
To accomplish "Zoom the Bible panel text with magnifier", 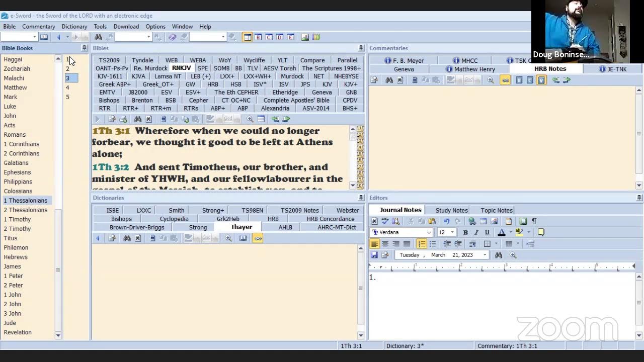I will click(x=250, y=119).
